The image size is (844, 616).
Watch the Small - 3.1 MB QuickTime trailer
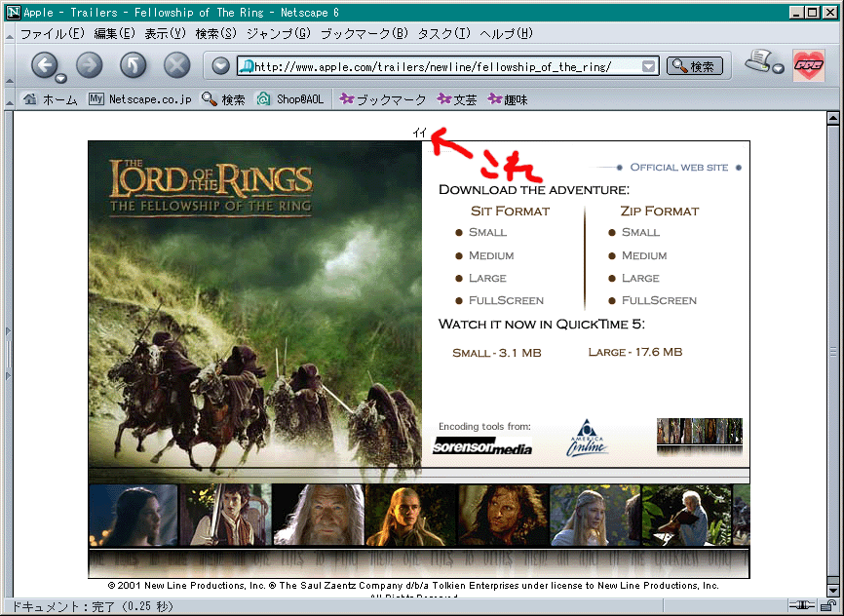(497, 353)
